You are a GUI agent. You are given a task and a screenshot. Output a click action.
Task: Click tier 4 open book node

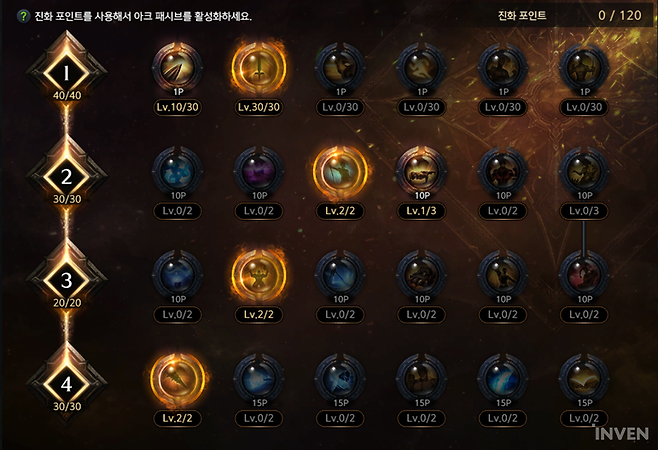click(x=584, y=379)
